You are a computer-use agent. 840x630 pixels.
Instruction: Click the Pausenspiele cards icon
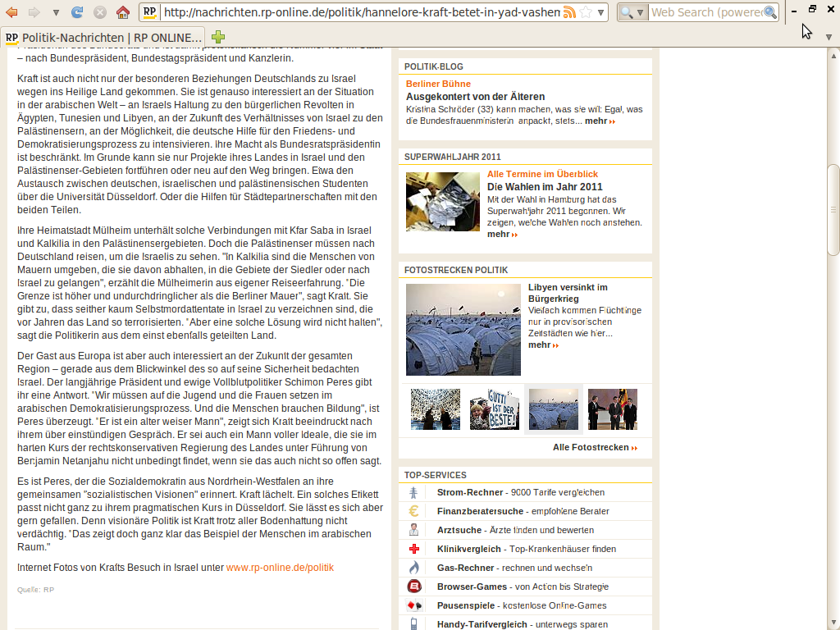(414, 605)
